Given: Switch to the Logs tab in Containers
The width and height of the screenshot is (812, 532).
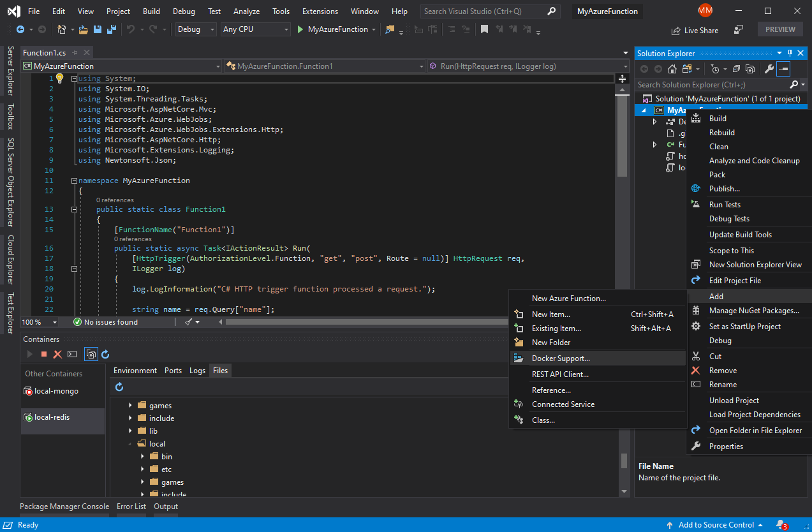Looking at the screenshot, I should [197, 370].
